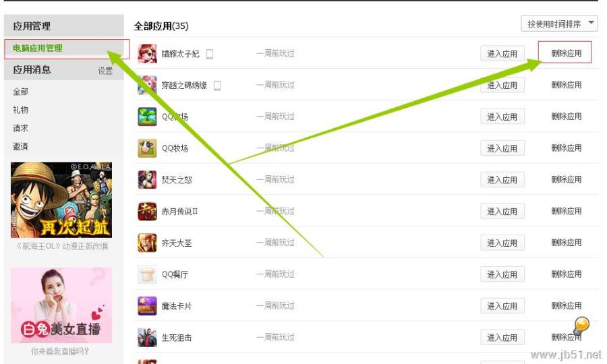Image resolution: width=607 pixels, height=364 pixels.
Task: Show 请求 messages in sidebar
Action: point(20,128)
